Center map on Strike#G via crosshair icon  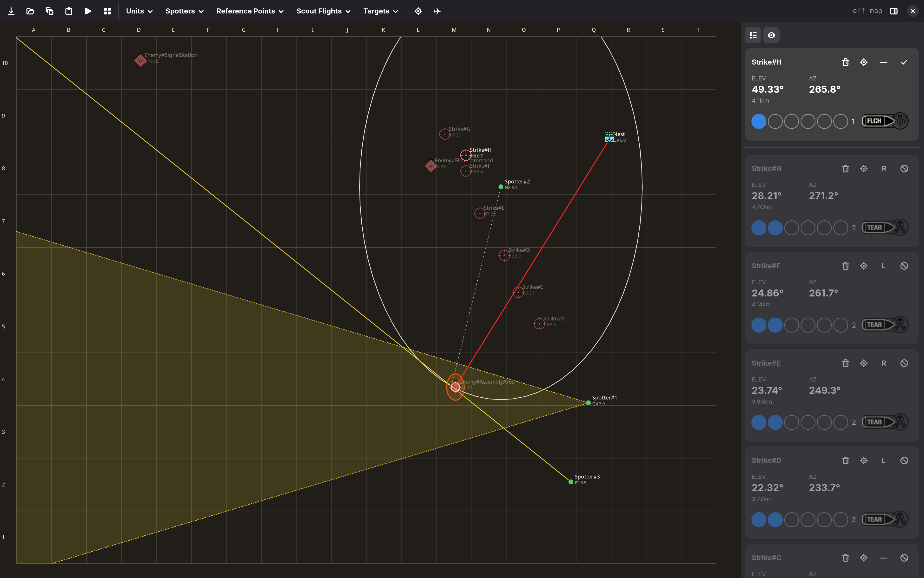click(x=864, y=169)
